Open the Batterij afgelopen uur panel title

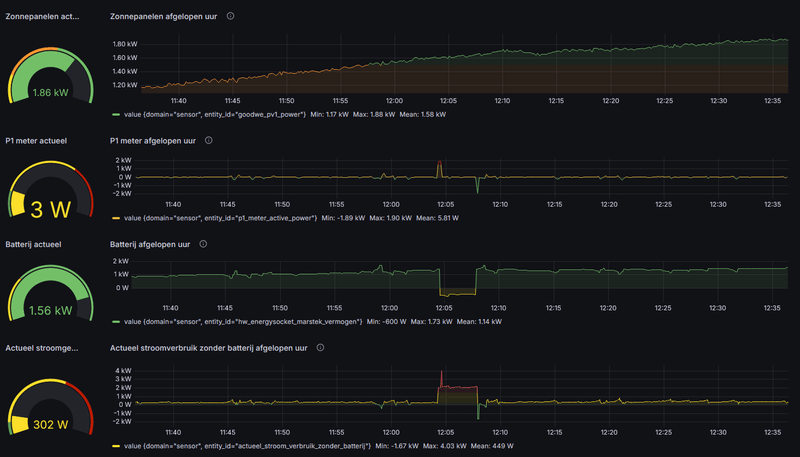[x=150, y=244]
